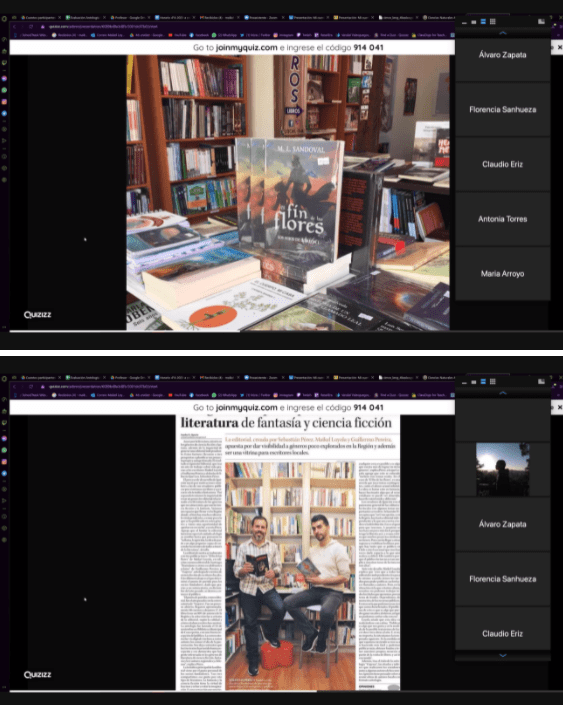Image resolution: width=563 pixels, height=705 pixels.
Task: Open Instagram icon in upper browser sidebar
Action: click(4, 102)
